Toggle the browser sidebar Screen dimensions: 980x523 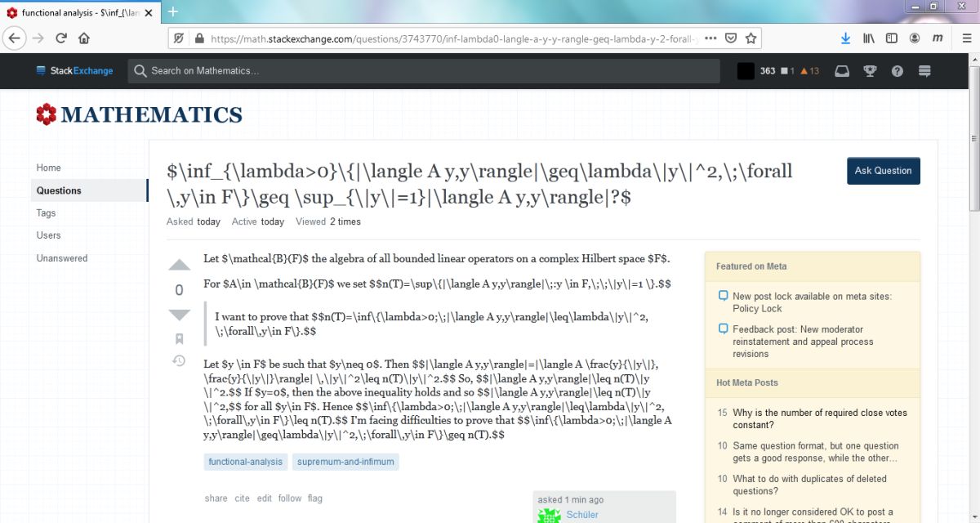pos(892,38)
